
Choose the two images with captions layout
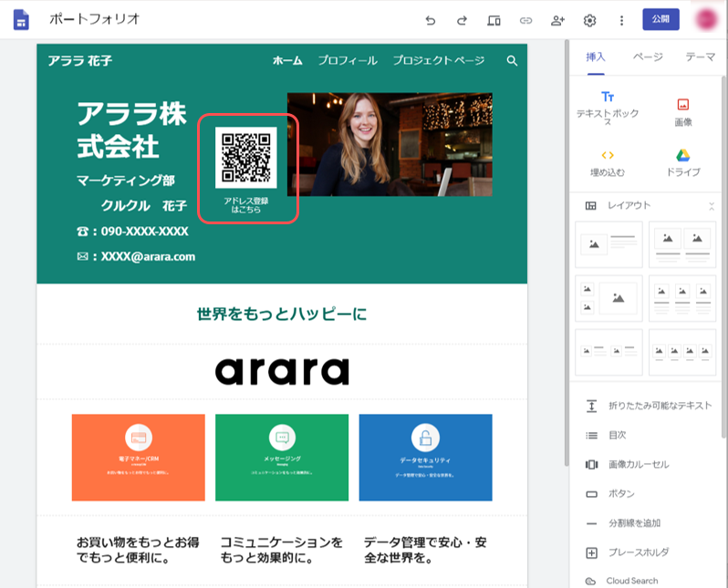[682, 244]
